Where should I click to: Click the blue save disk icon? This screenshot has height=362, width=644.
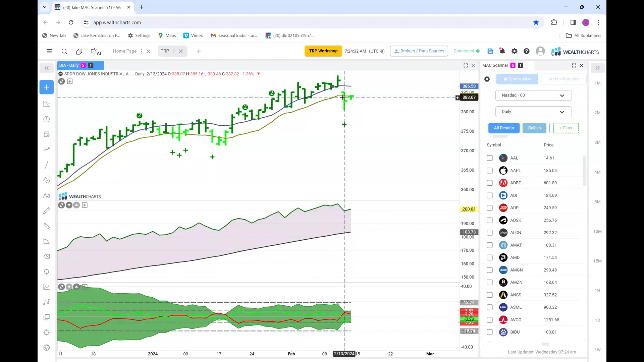click(x=490, y=51)
